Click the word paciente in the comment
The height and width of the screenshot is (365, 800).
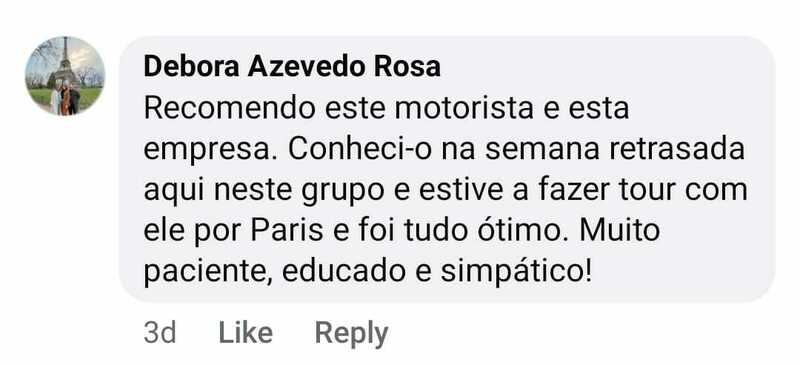click(x=209, y=273)
